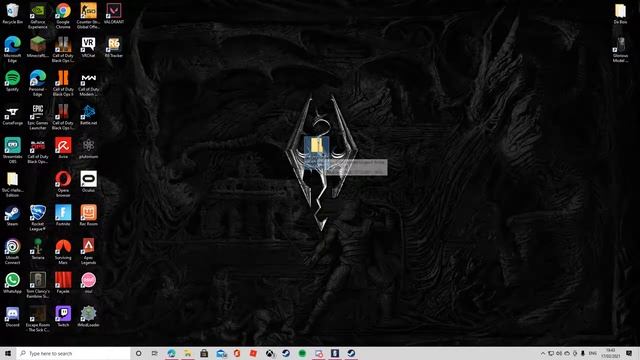Select the Call of Duty orange II icon
The width and height of the screenshot is (640, 360).
[x=63, y=83]
